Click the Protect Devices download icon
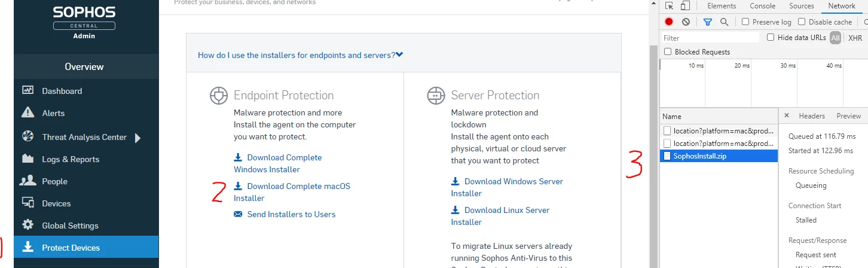The image size is (868, 268). pyautogui.click(x=27, y=247)
